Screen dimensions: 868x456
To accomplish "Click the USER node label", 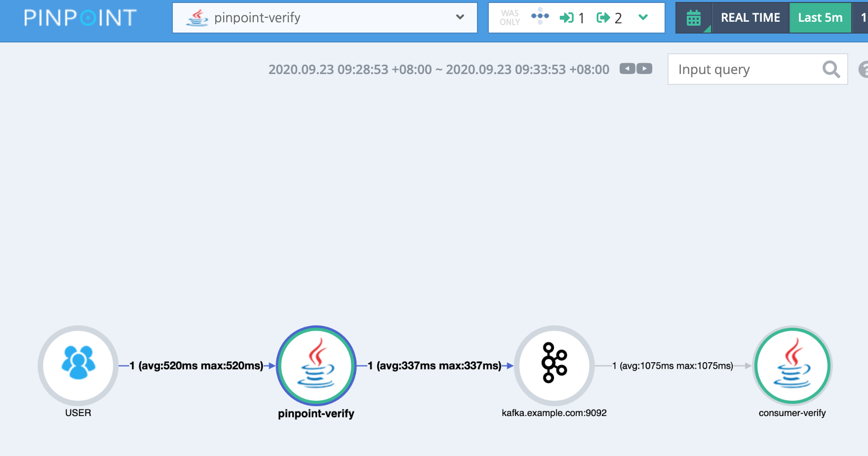I will [78, 413].
